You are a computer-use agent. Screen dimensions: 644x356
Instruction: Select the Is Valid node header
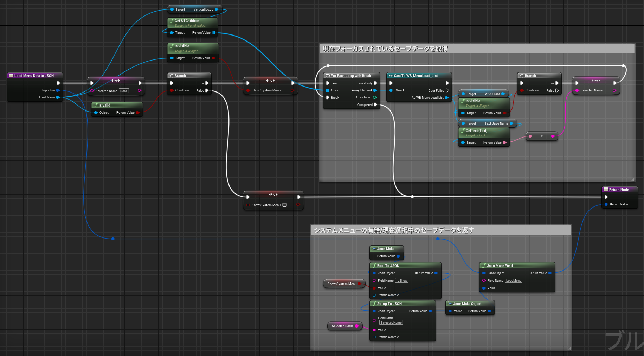117,105
